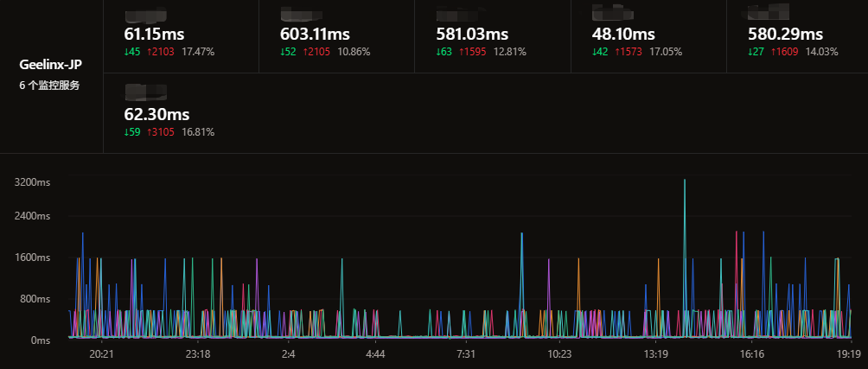
Task: Open the 48.10ms service card
Action: 648,36
